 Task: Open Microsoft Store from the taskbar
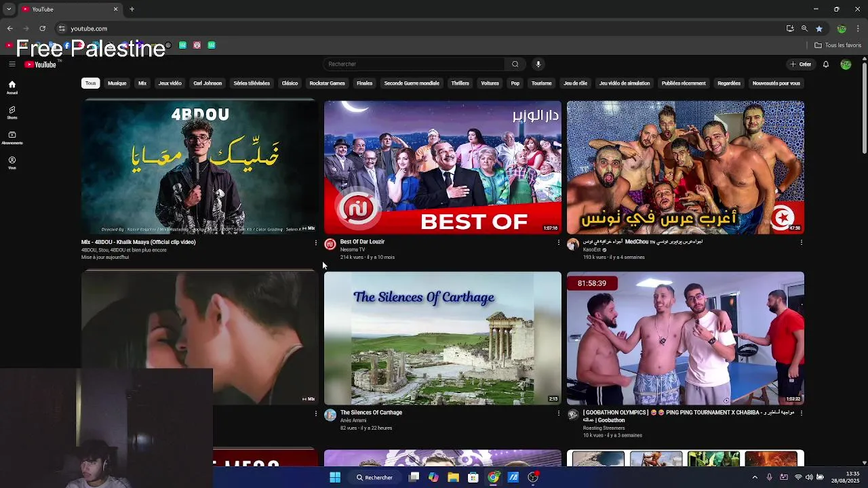[473, 477]
